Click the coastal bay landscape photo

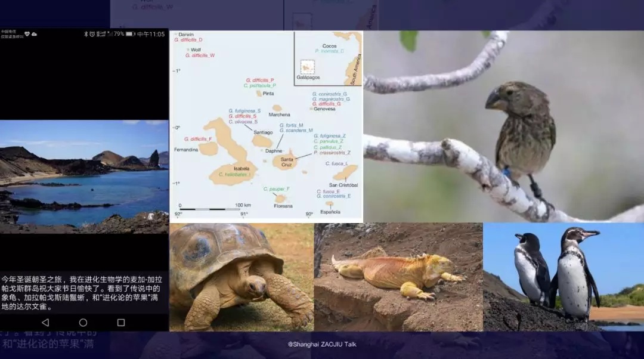tap(84, 177)
